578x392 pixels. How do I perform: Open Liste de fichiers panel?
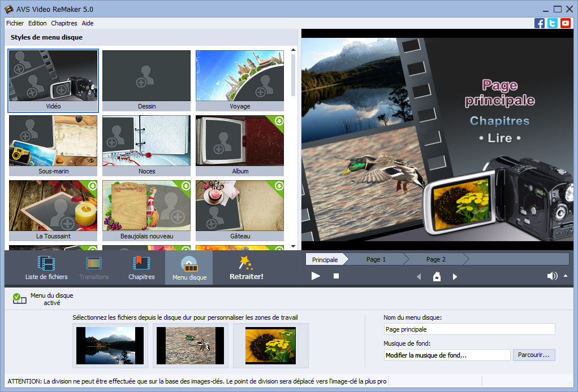pos(46,268)
